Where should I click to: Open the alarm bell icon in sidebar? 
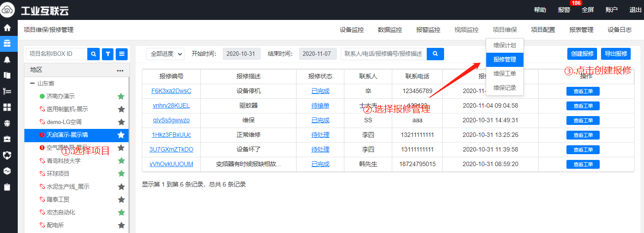click(7, 59)
